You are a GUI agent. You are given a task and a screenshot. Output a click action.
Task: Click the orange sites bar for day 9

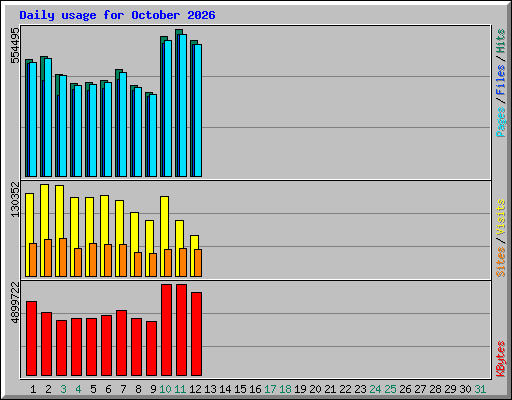[x=153, y=265]
